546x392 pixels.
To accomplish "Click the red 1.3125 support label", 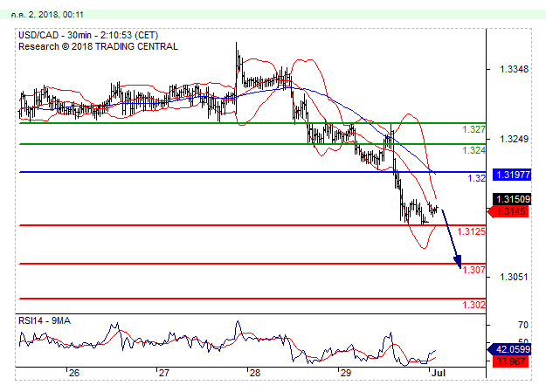I will (471, 231).
